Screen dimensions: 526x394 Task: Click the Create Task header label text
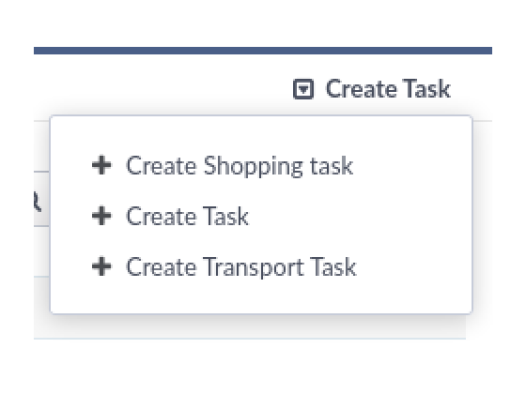tap(388, 89)
